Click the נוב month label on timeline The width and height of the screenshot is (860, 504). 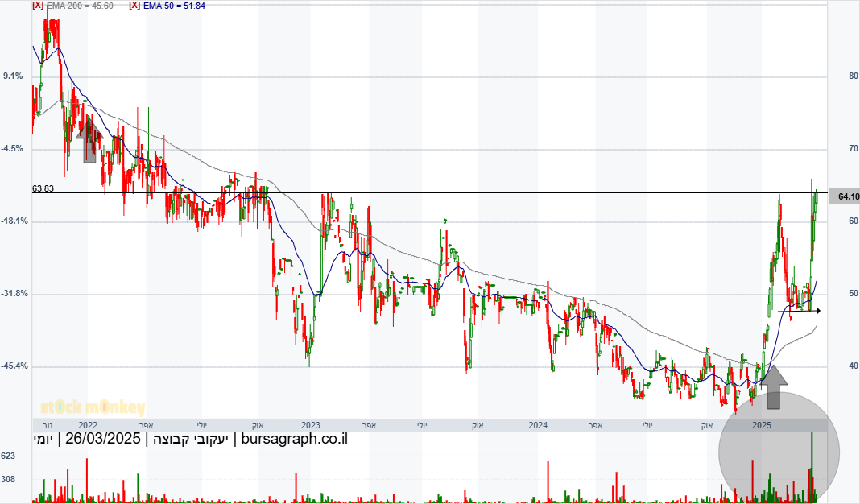48,426
